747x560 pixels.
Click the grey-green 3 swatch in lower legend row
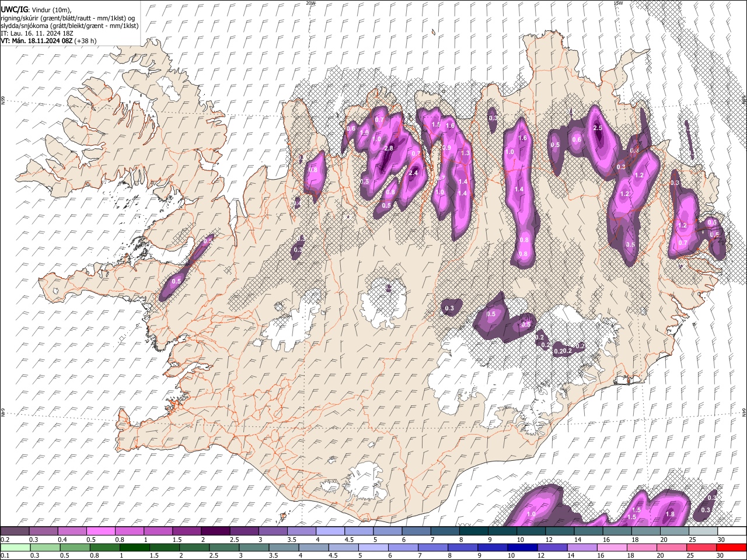(254, 547)
